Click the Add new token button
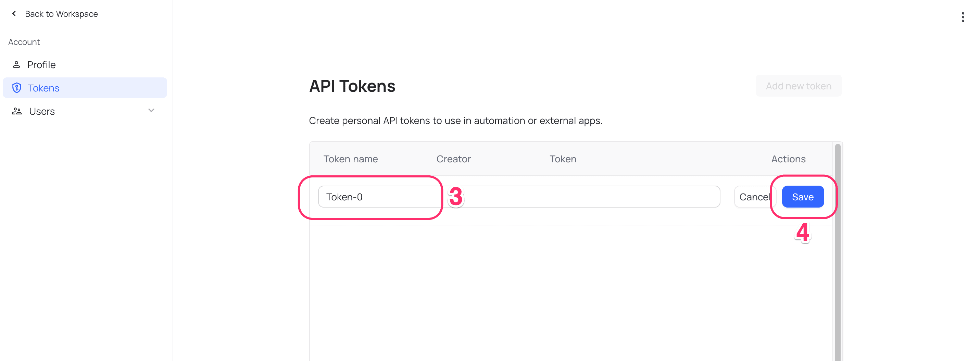 [x=799, y=86]
